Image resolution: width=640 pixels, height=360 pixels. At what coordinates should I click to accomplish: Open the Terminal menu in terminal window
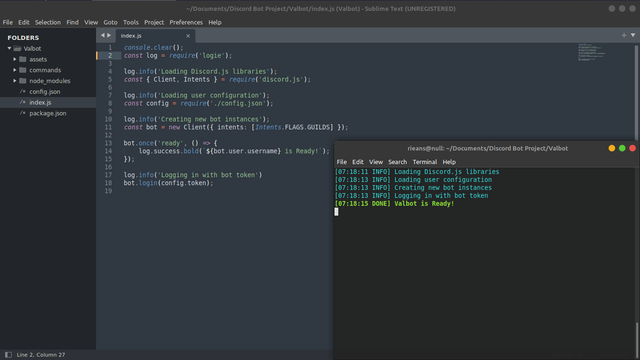[424, 162]
